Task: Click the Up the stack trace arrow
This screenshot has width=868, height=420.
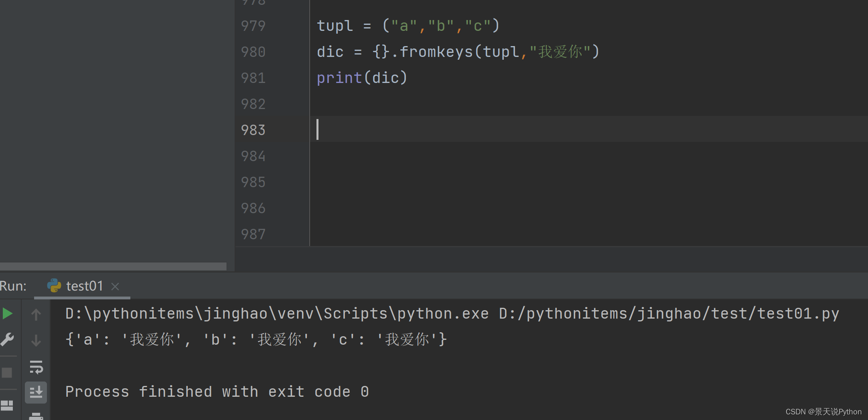Action: (x=36, y=314)
